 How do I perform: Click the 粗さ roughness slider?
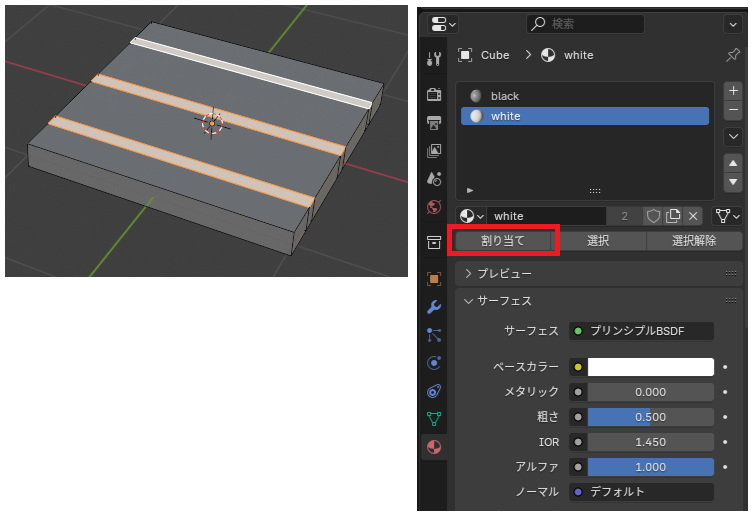click(650, 417)
